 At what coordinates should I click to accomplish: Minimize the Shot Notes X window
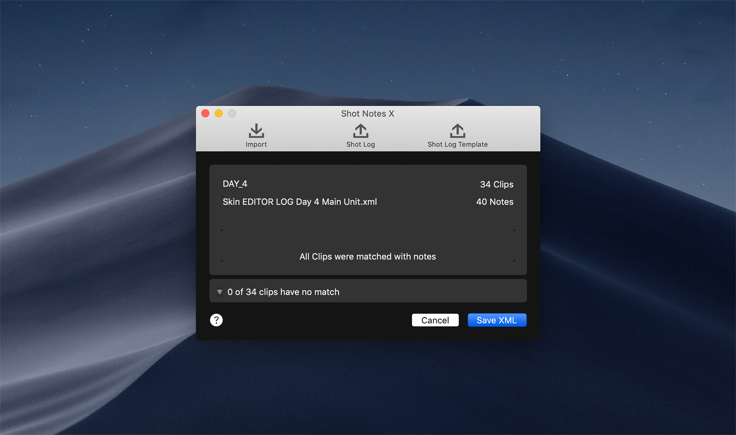219,114
